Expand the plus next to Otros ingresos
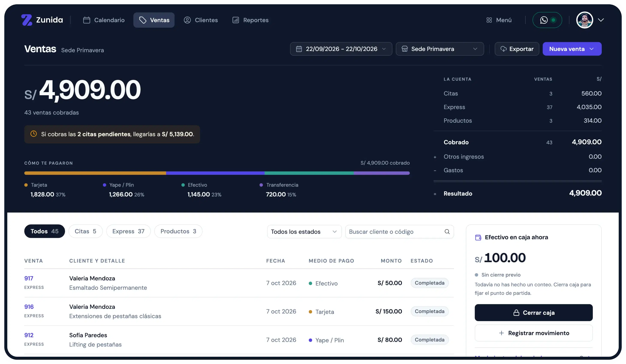The height and width of the screenshot is (364, 626). pos(435,157)
